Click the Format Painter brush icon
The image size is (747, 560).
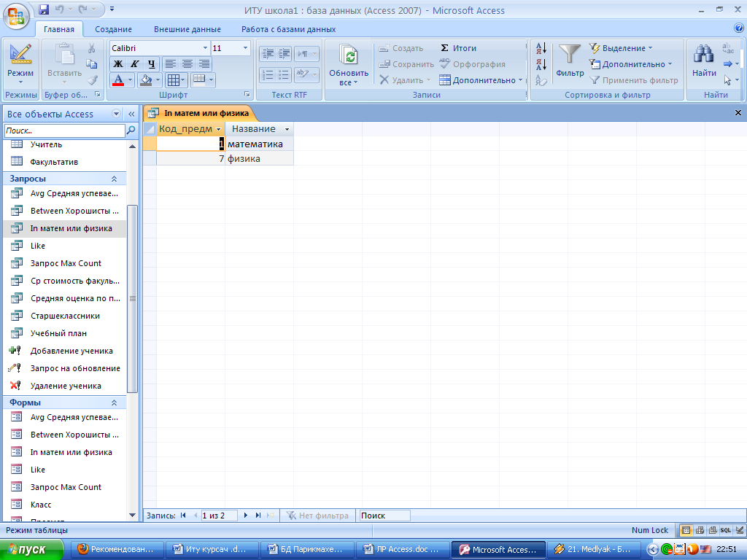pyautogui.click(x=93, y=80)
